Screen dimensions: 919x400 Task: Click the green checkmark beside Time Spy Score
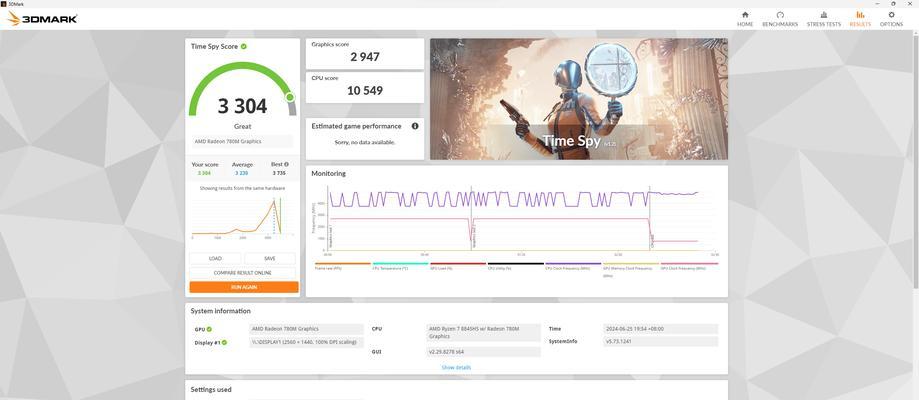click(x=243, y=46)
